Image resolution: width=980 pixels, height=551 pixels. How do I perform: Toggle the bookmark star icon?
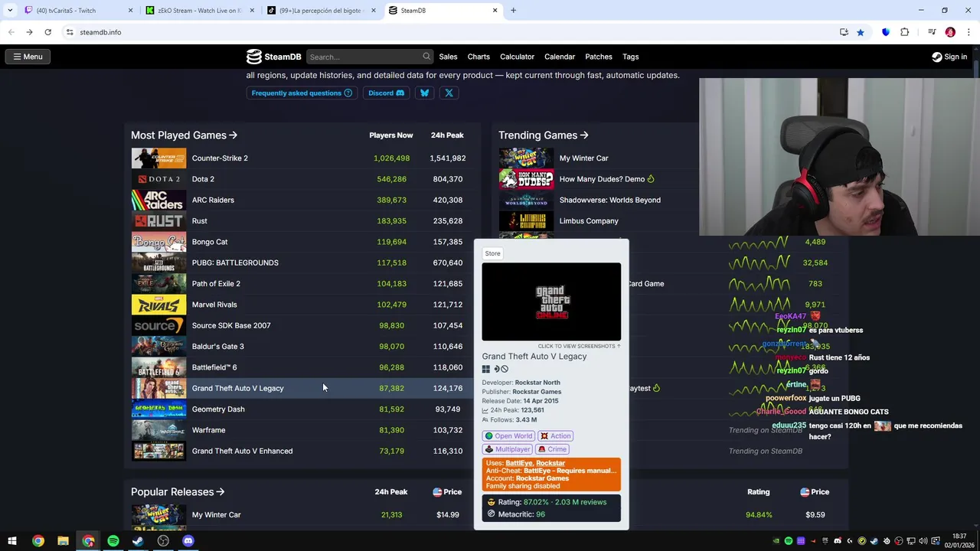(x=861, y=32)
